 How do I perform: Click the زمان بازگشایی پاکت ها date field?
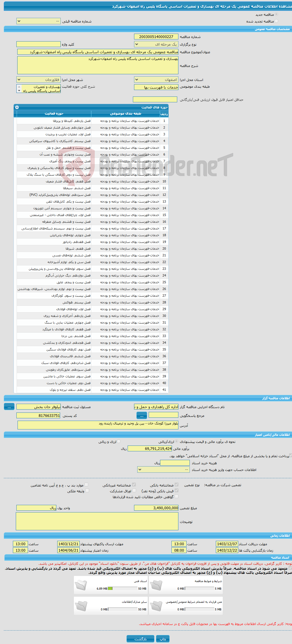pos(227,550)
